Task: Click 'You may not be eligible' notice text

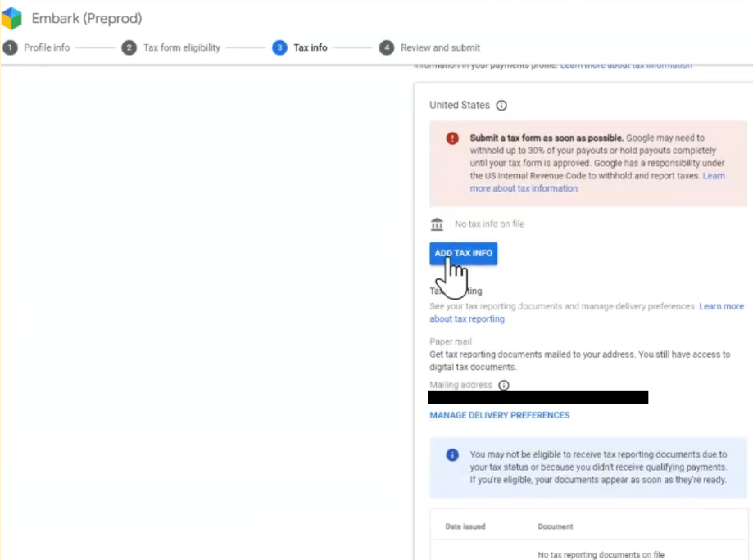Action: pos(598,467)
